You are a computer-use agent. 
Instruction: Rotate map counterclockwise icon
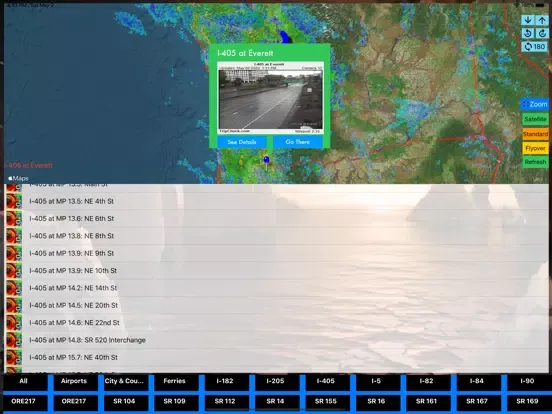point(527,33)
